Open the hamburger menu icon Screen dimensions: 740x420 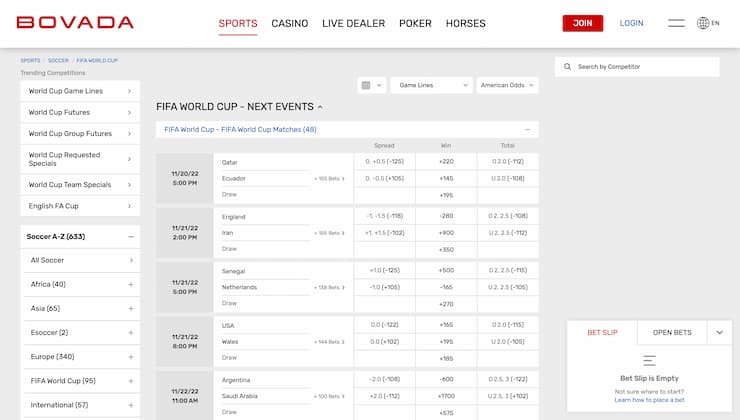676,23
